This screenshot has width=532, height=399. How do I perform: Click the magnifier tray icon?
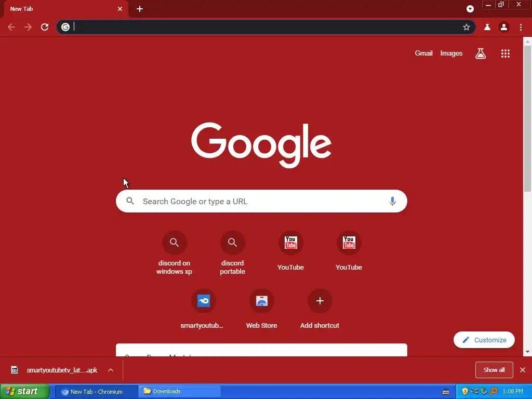(x=494, y=391)
